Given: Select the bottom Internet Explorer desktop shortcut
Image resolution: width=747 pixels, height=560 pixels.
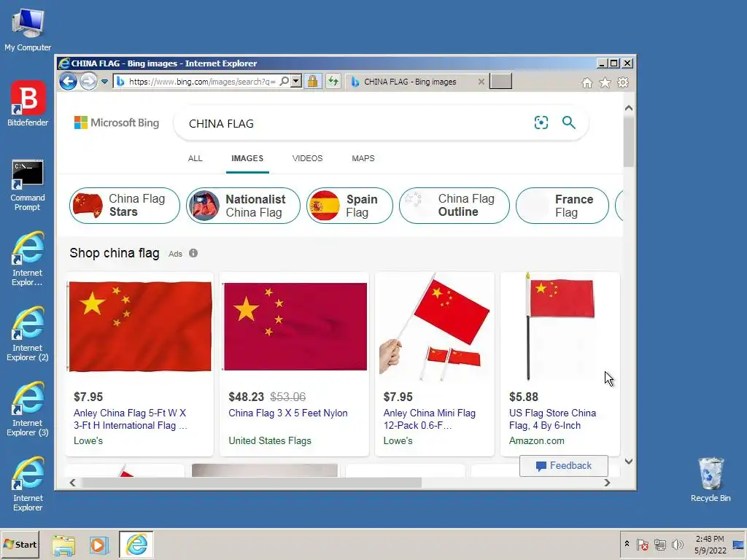Looking at the screenshot, I should pos(28,484).
